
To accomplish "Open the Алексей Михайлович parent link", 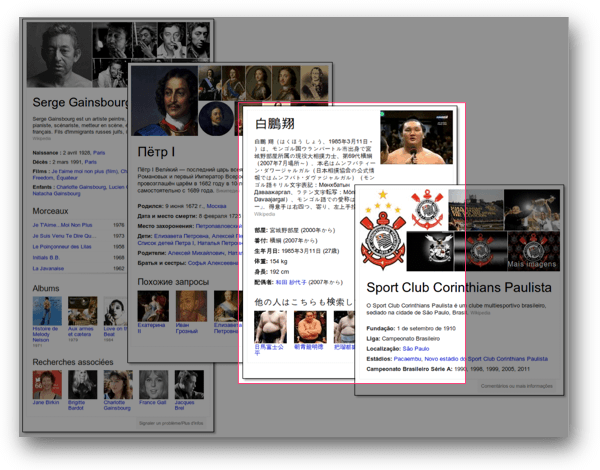I will coord(197,253).
